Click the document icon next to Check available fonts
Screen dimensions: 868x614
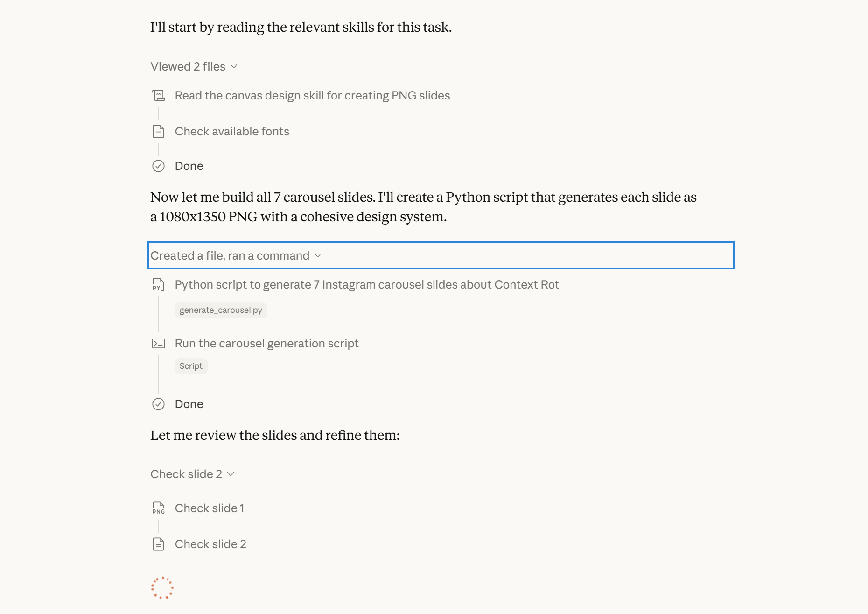[159, 132]
